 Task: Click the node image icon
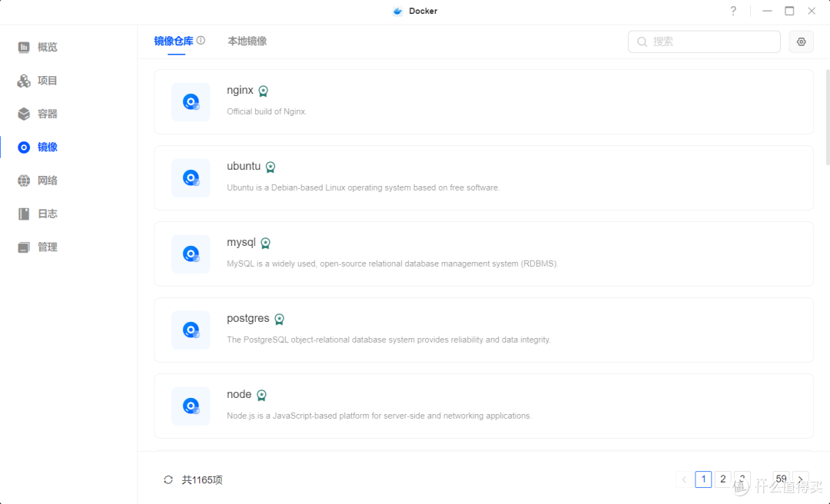tap(191, 406)
